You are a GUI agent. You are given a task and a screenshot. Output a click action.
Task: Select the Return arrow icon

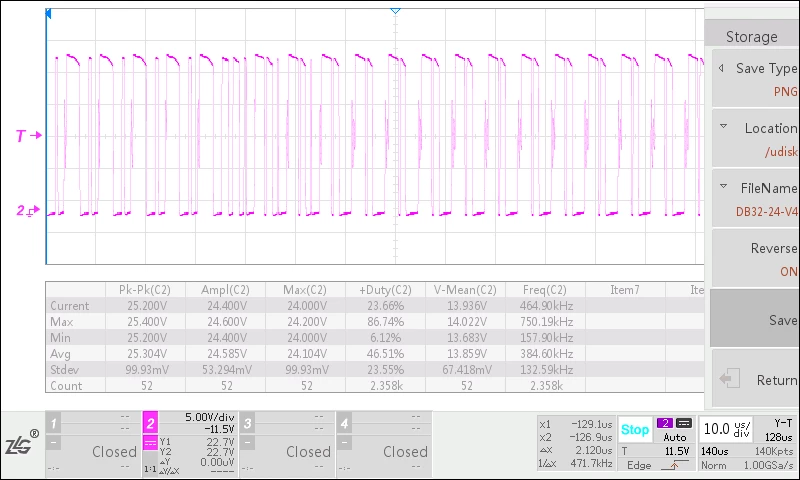[729, 378]
